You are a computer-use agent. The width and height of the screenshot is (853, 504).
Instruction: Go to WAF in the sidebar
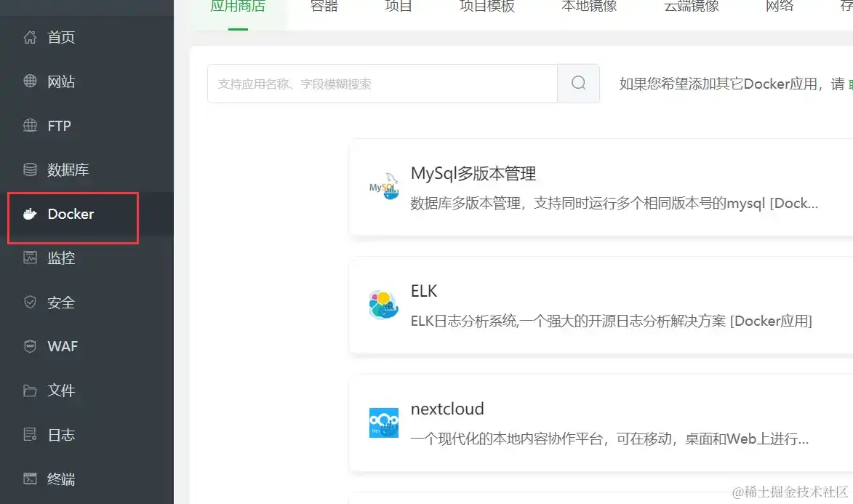(63, 346)
